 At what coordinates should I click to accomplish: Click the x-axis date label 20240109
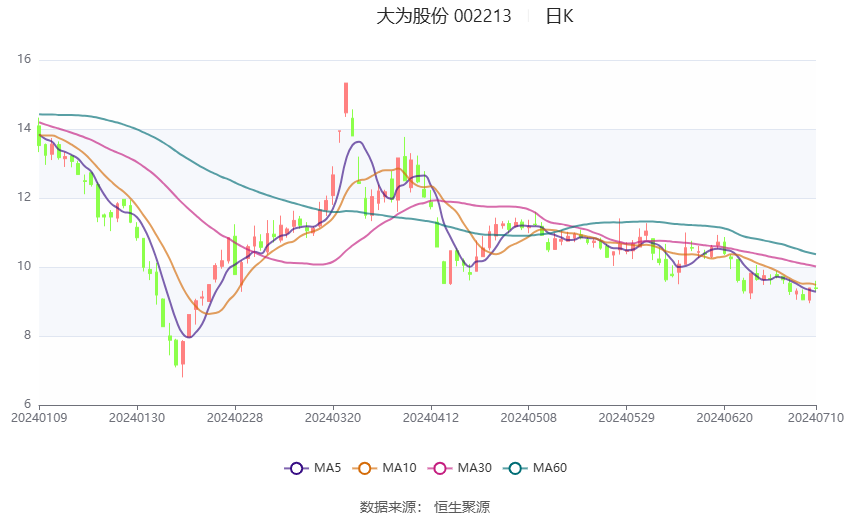[x=39, y=418]
